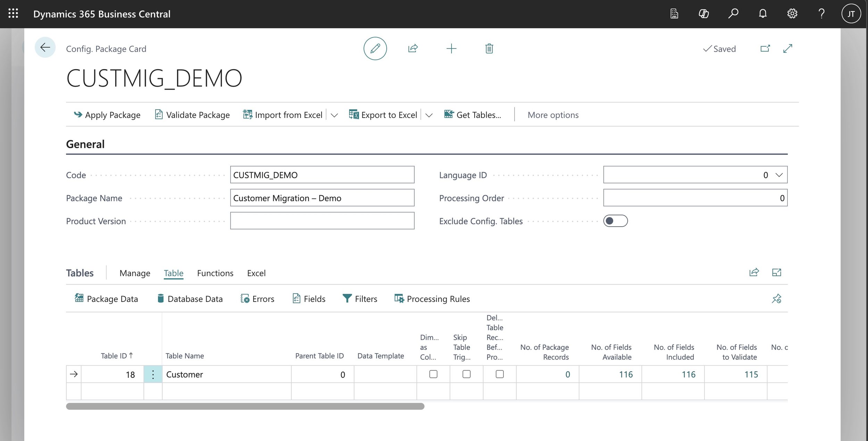Open Get Tables...
The width and height of the screenshot is (868, 441).
click(473, 115)
